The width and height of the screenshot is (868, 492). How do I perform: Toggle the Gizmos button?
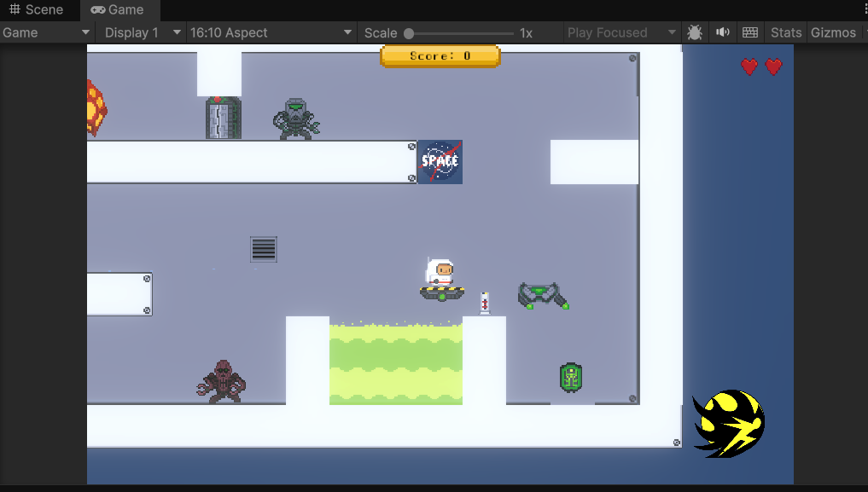(x=833, y=32)
